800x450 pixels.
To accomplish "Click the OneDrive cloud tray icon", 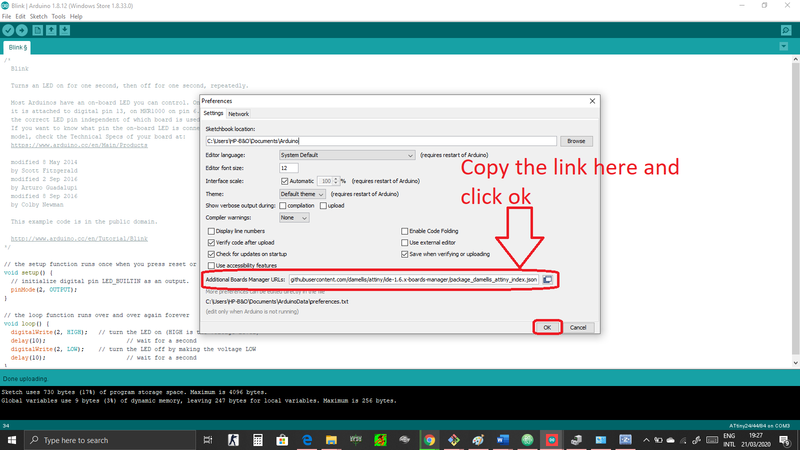I will 671,440.
